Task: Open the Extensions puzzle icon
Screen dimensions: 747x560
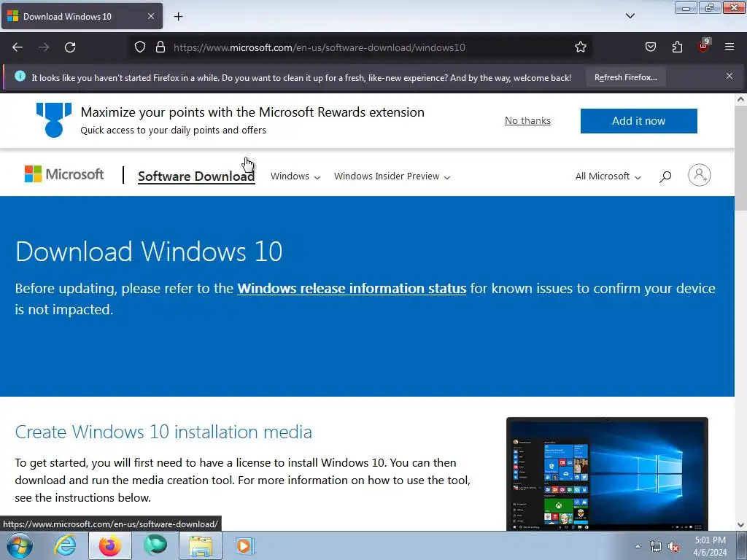Action: [x=677, y=47]
